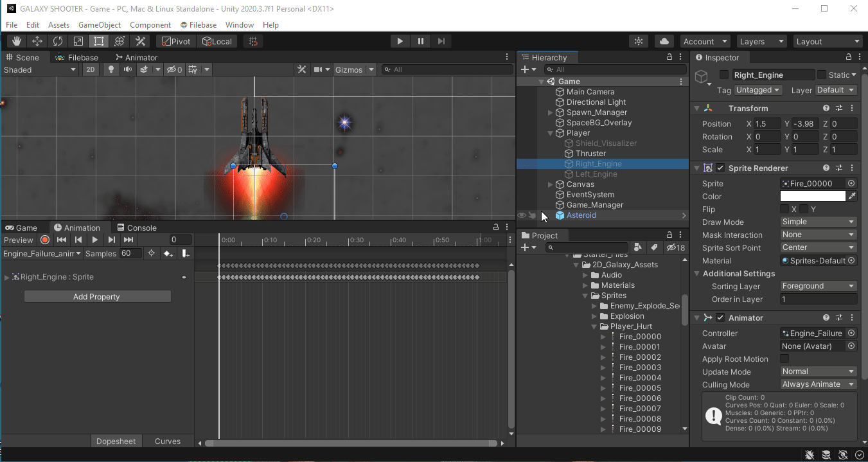868x462 pixels.
Task: Open Layout dropdown
Action: click(828, 41)
